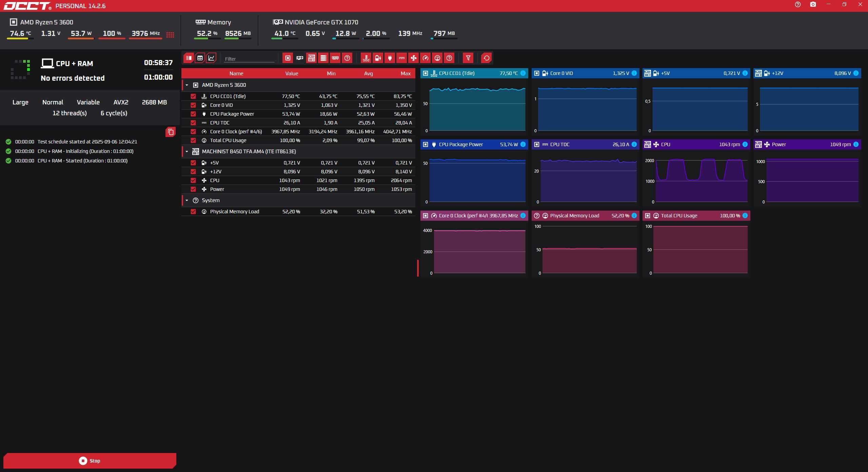
Task: Uncheck the CPU CCD1 (Tdie) sensor
Action: click(x=193, y=96)
